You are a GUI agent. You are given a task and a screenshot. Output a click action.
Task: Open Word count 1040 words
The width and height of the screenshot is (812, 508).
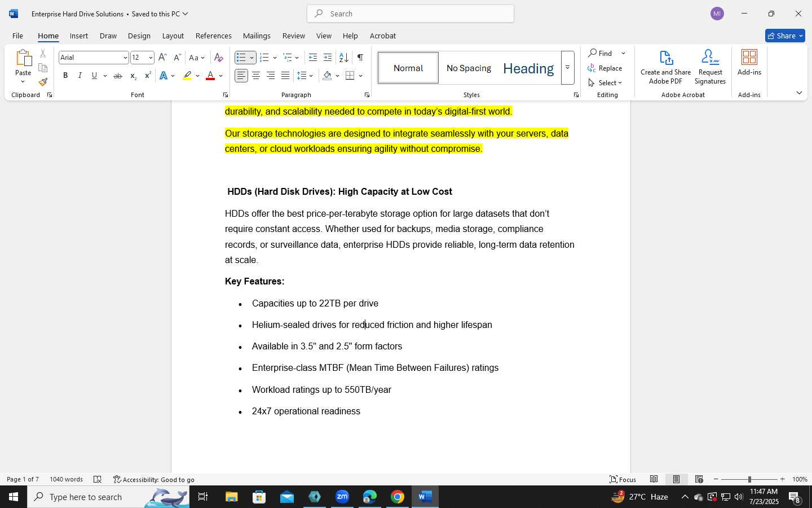pyautogui.click(x=66, y=479)
